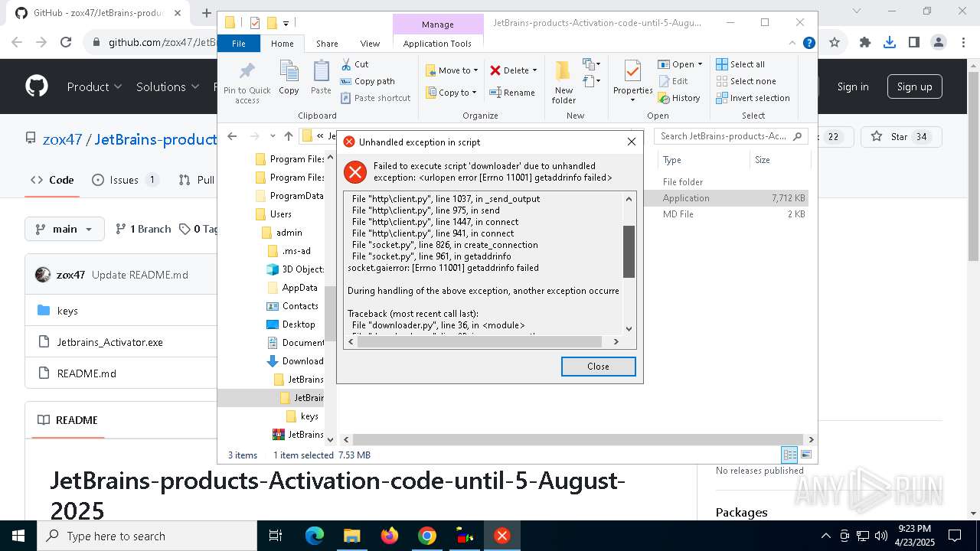The height and width of the screenshot is (551, 980).
Task: Open the Application Tools tab
Action: click(437, 44)
